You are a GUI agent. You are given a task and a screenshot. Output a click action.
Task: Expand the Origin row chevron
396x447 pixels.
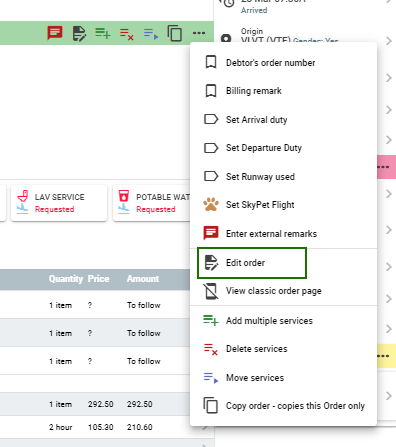point(388,41)
